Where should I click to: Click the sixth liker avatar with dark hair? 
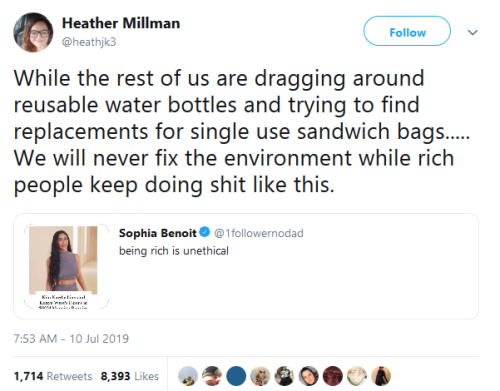pyautogui.click(x=309, y=376)
